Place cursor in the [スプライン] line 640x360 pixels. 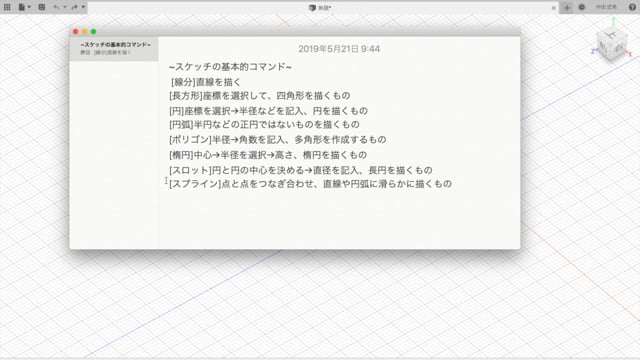pyautogui.click(x=310, y=184)
